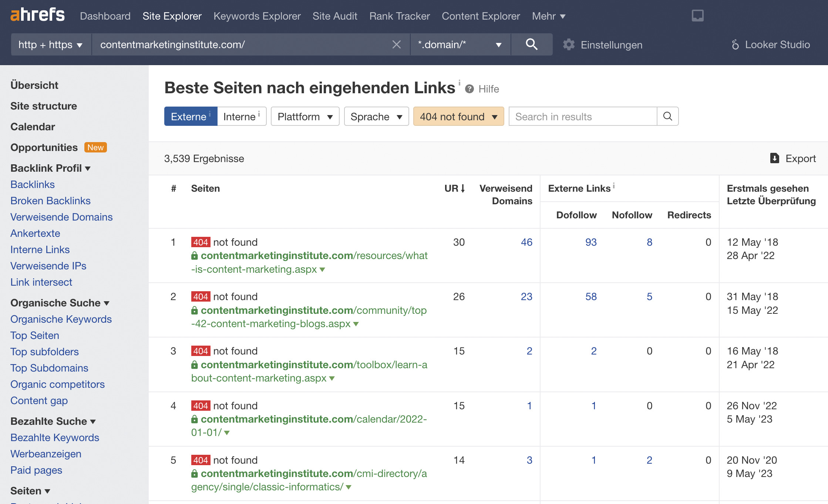The height and width of the screenshot is (504, 828).
Task: Open the 404 not found filter dropdown
Action: [458, 116]
